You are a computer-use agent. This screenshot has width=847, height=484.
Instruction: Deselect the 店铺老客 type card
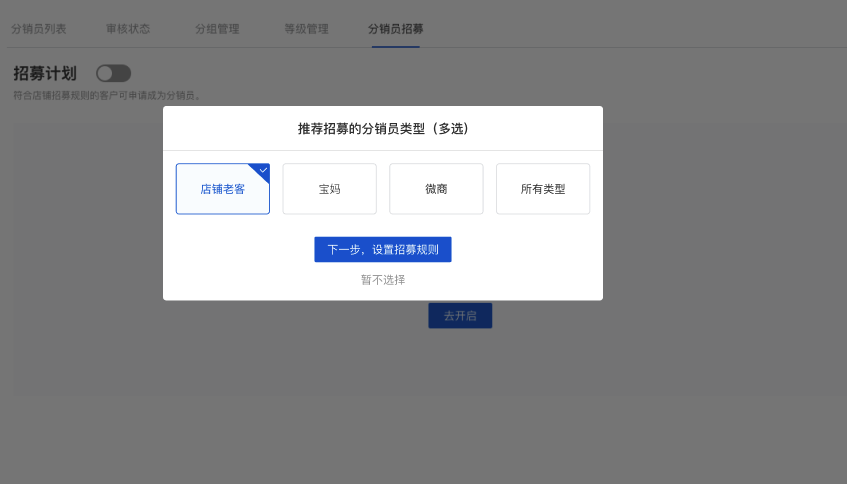[223, 189]
